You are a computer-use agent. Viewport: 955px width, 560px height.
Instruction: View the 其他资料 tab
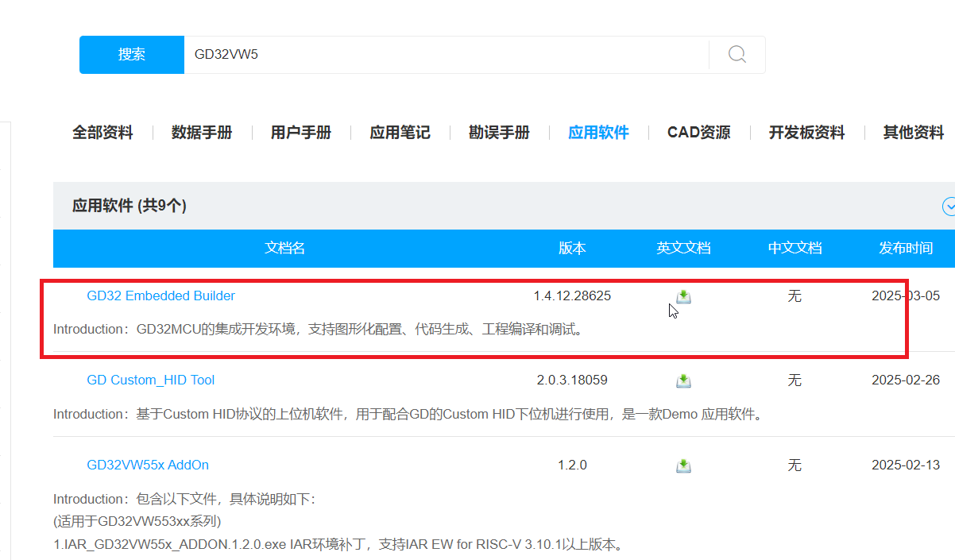914,133
